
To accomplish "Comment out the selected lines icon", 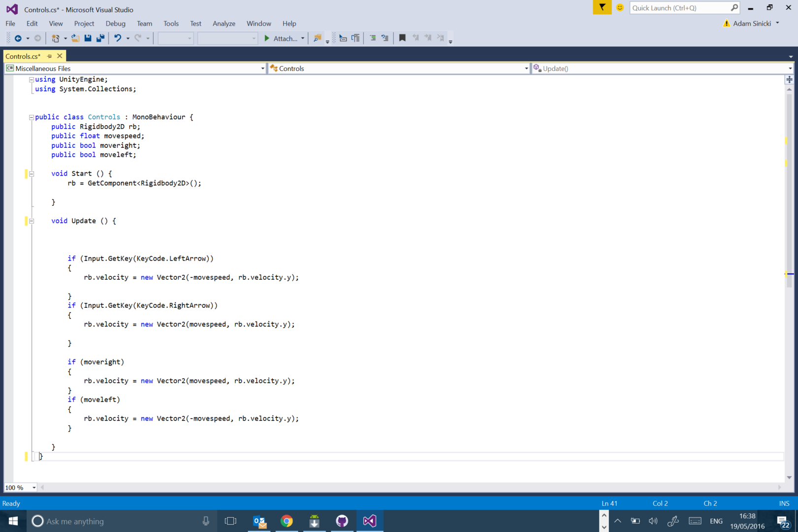I will [x=372, y=38].
